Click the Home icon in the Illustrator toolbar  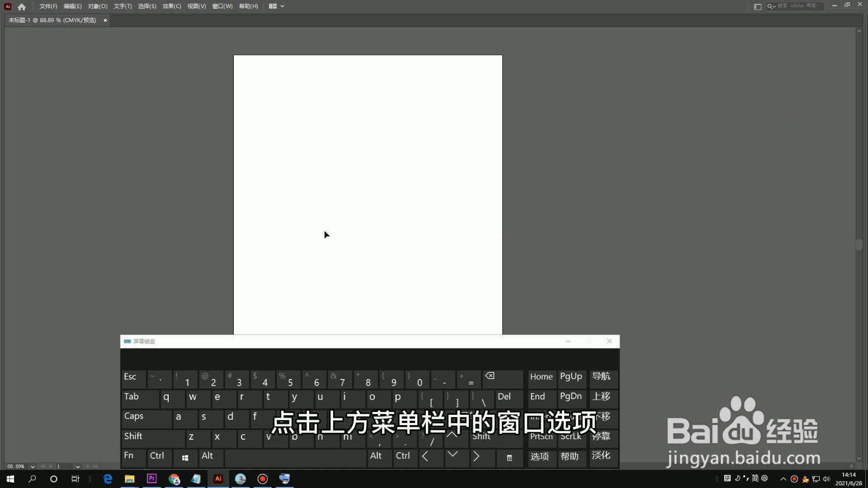click(x=21, y=6)
